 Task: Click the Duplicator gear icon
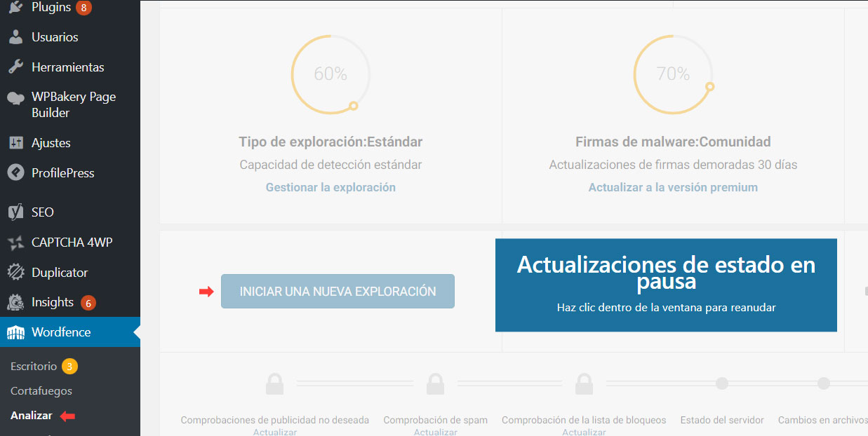(x=15, y=273)
